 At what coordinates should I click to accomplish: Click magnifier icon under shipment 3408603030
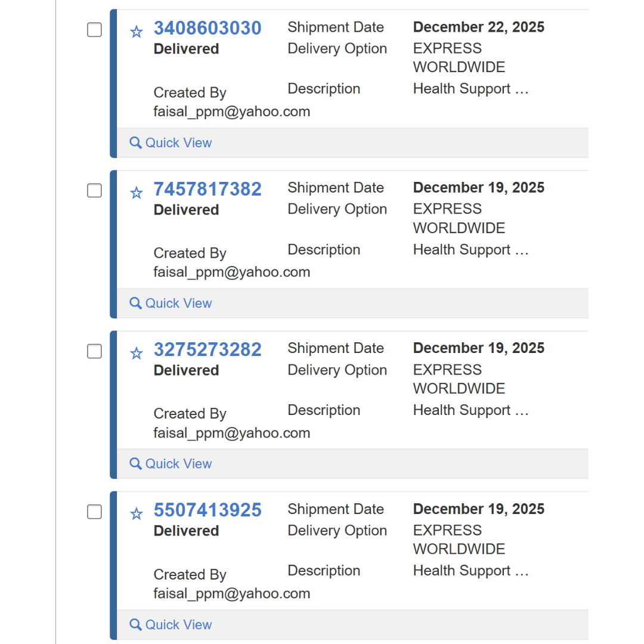[135, 143]
